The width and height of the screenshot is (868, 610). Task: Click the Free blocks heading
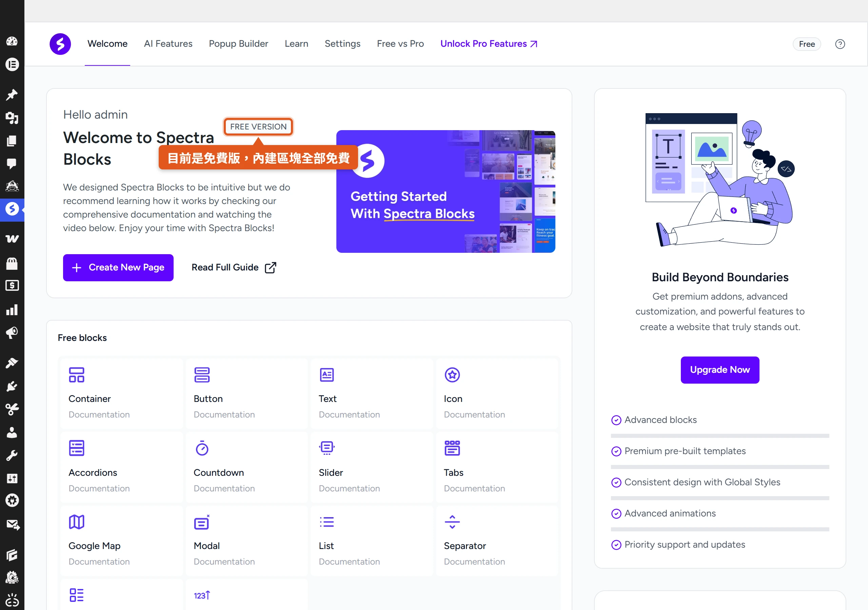coord(82,338)
